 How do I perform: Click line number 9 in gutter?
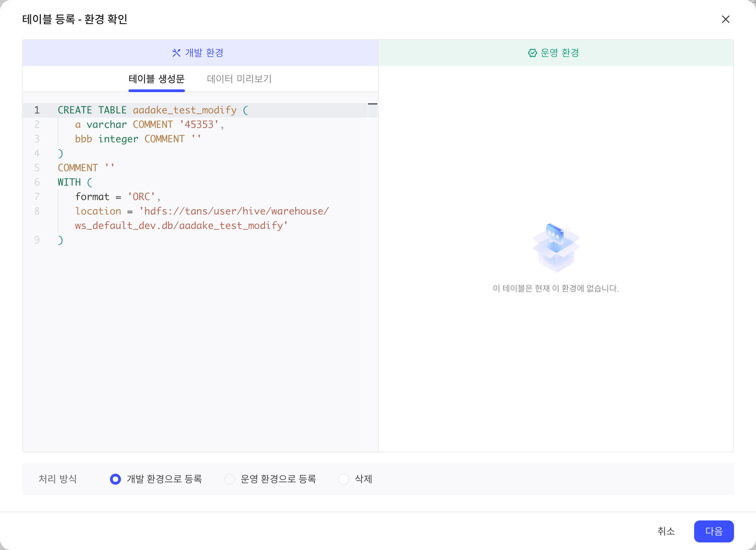point(37,240)
